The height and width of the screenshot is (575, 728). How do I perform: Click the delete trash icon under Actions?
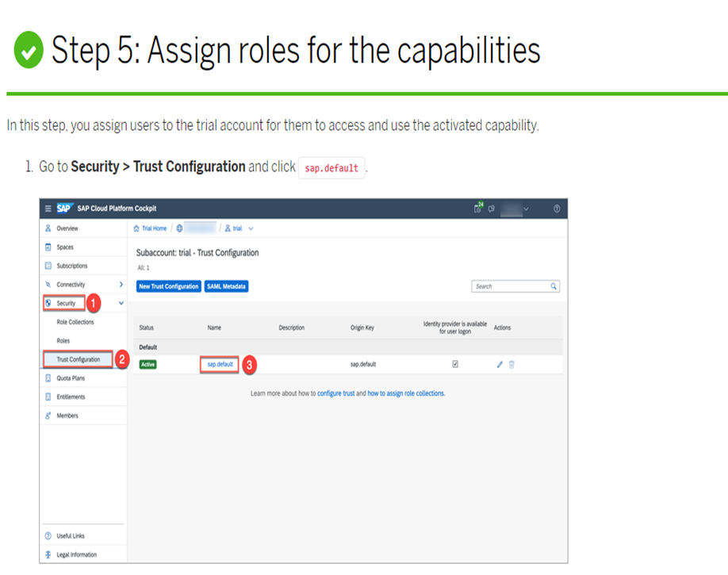click(x=512, y=363)
